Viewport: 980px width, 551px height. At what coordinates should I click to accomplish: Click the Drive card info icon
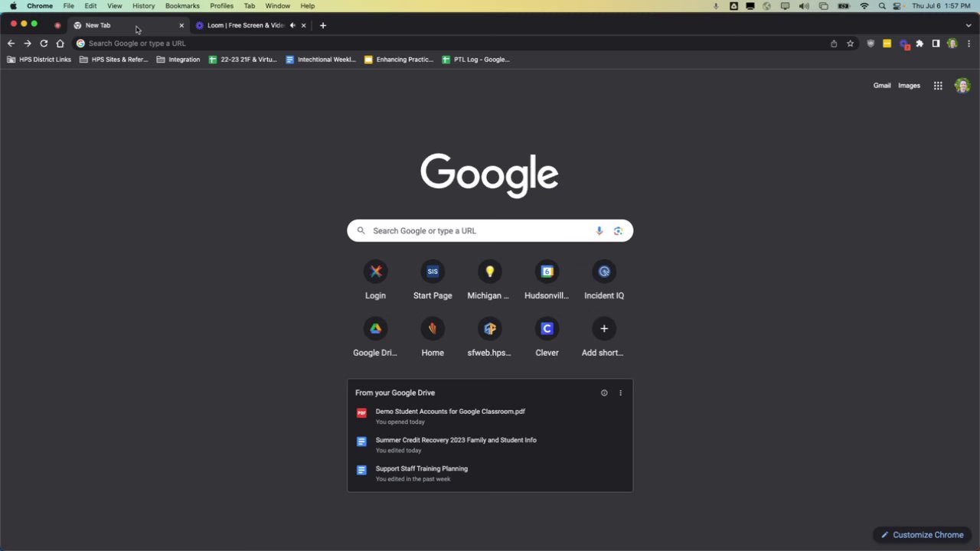(604, 393)
